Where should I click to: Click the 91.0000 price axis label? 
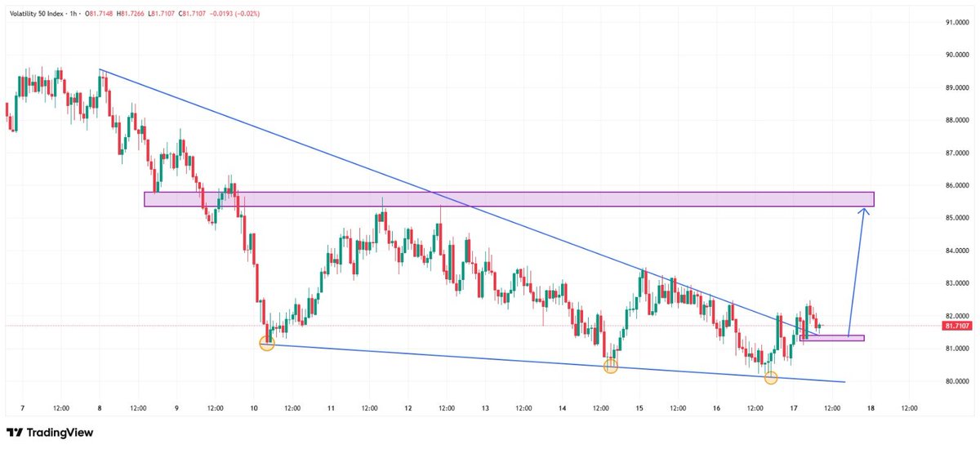(x=955, y=22)
